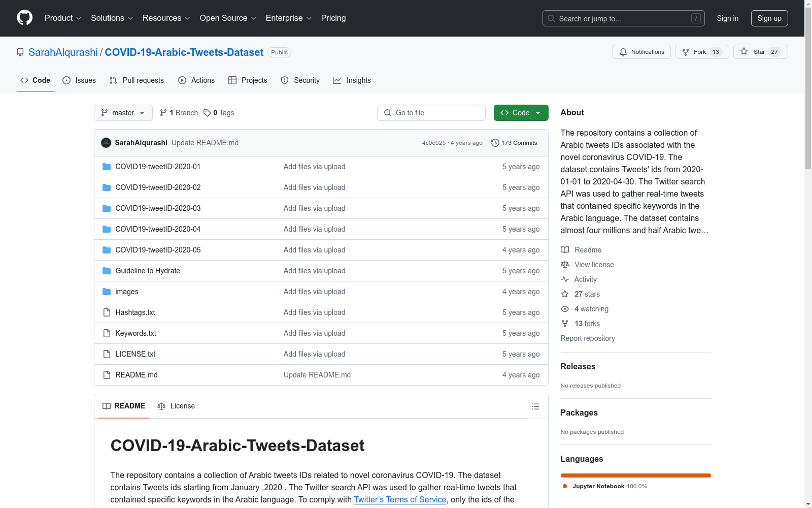The image size is (812, 508).
Task: Open commit hash 4c0e525
Action: tap(434, 143)
